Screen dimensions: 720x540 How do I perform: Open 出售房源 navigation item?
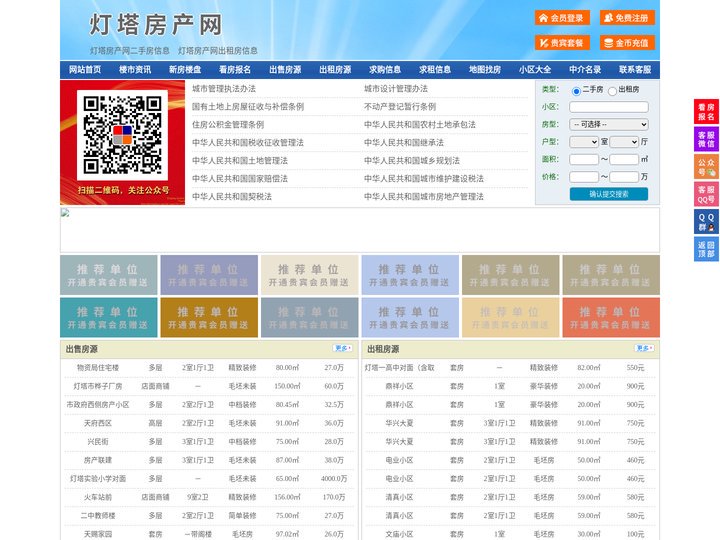(285, 70)
